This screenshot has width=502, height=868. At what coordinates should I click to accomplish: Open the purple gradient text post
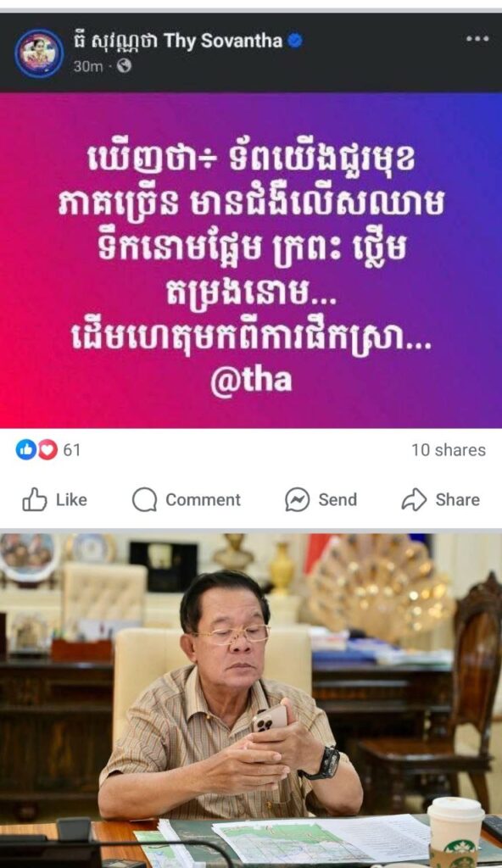[251, 260]
